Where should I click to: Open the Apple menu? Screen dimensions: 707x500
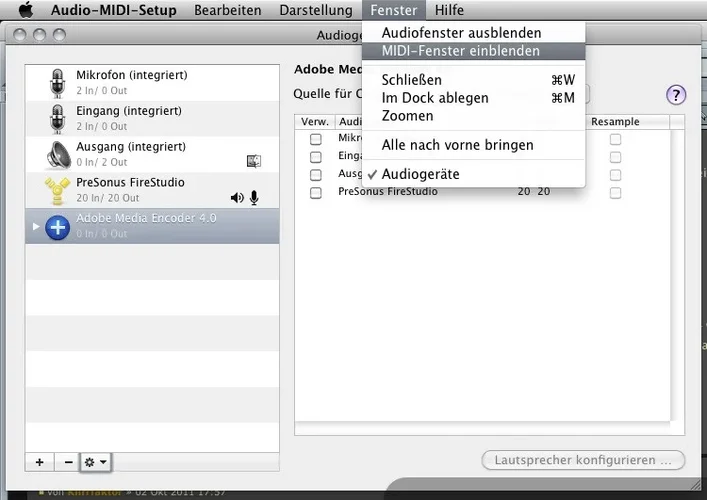26,10
